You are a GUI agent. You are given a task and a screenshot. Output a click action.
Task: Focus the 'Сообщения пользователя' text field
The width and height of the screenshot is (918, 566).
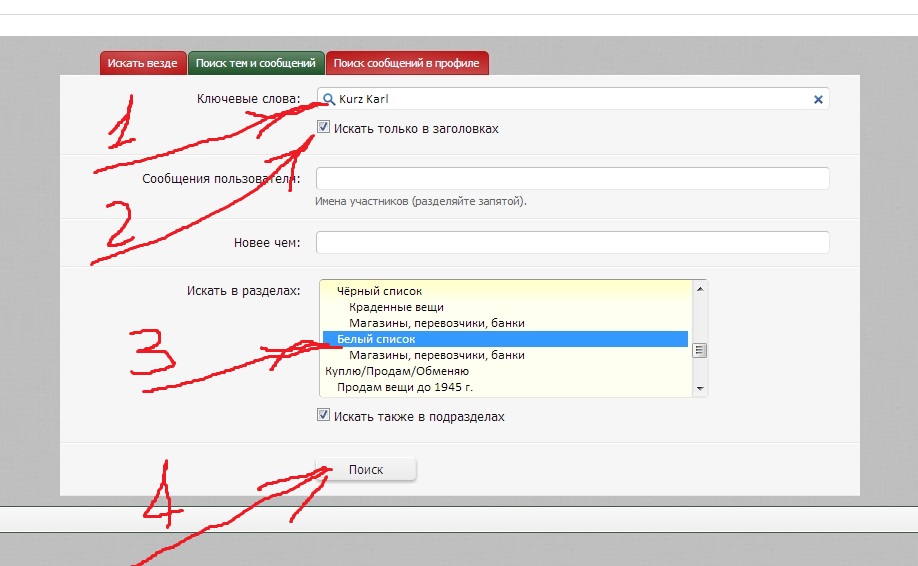tap(572, 178)
